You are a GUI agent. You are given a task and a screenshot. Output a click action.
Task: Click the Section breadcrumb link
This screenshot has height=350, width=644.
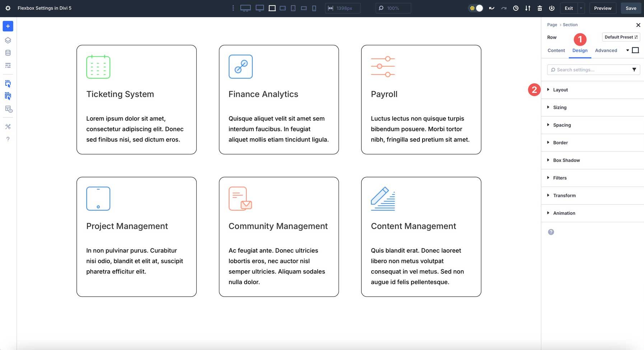[570, 24]
